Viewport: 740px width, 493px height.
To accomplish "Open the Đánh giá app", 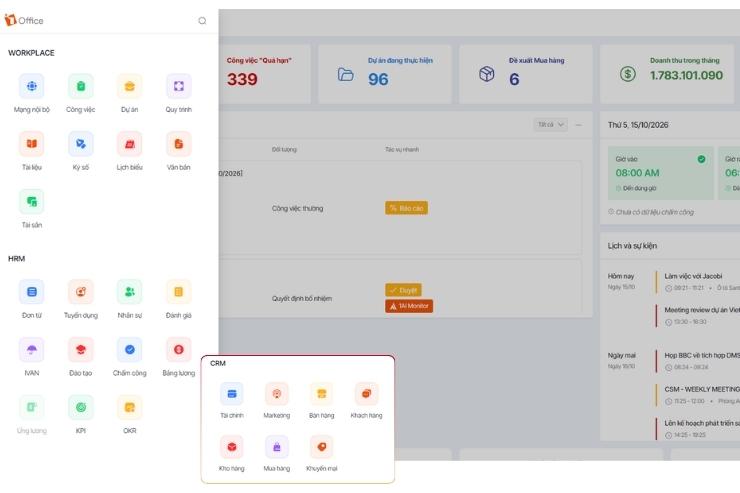I will (179, 292).
